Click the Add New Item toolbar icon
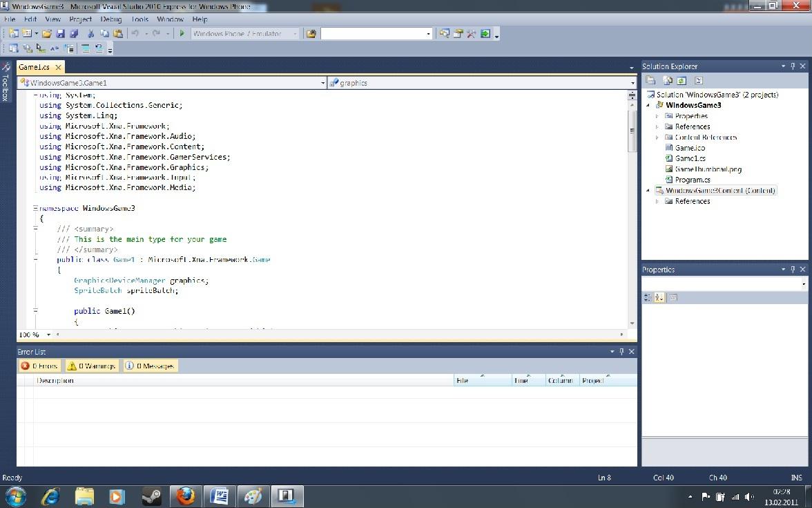 click(27, 33)
